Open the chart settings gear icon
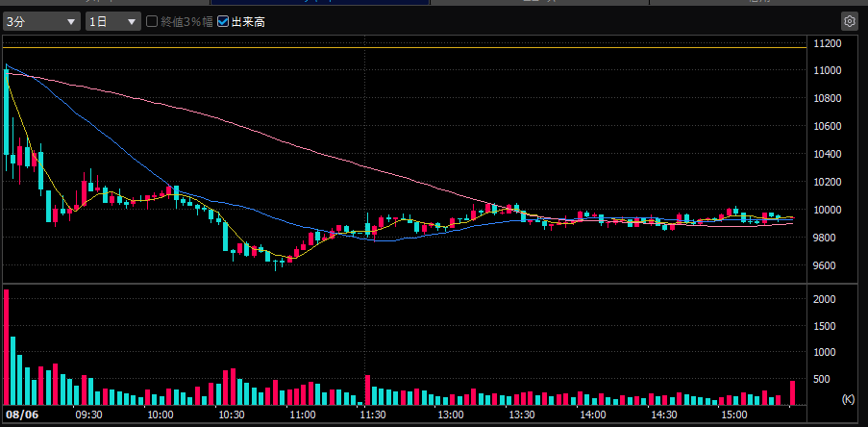Screen dimensions: 868x427 [849, 21]
